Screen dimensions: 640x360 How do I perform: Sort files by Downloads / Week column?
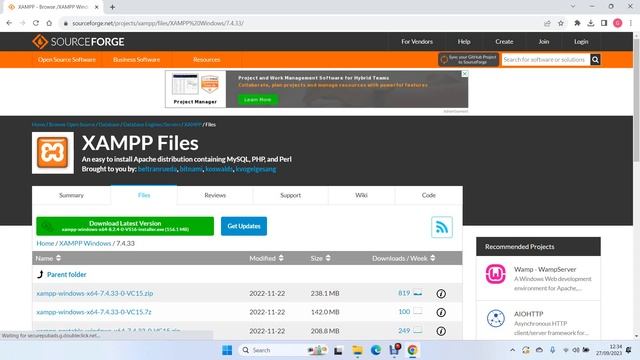[403, 258]
